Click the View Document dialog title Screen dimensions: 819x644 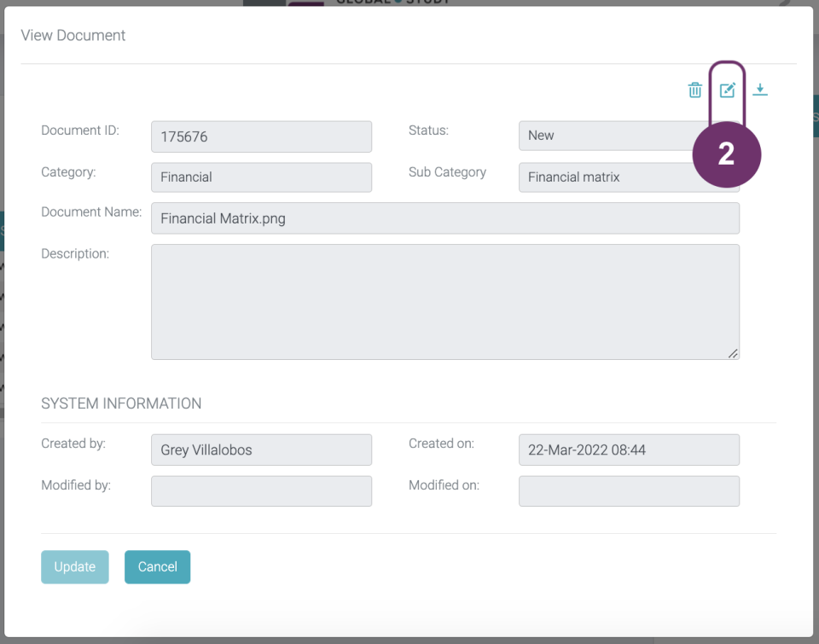click(73, 36)
